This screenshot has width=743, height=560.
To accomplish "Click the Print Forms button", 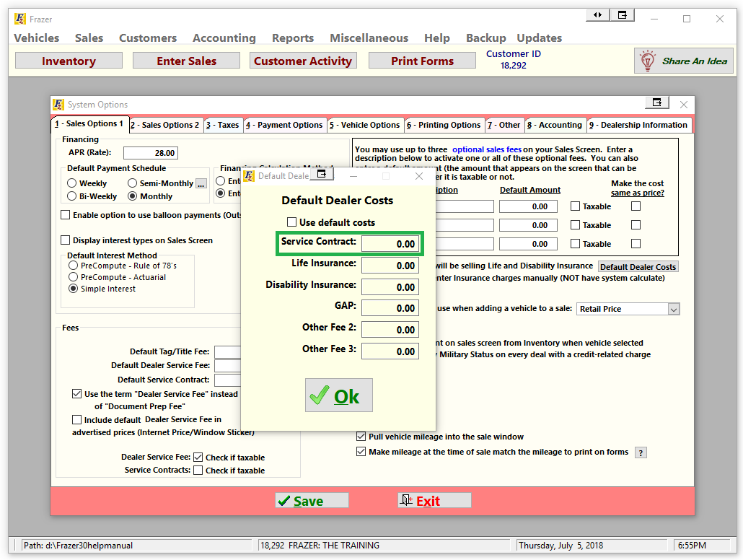I will (422, 61).
